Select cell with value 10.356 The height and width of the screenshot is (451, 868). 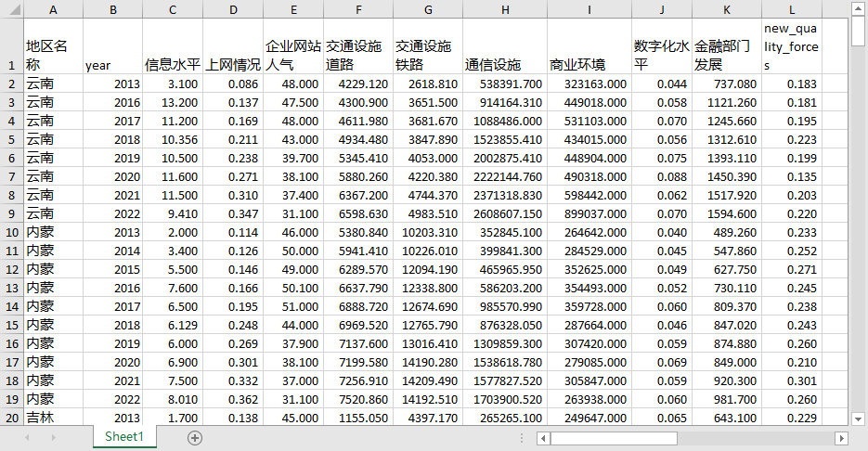173,139
